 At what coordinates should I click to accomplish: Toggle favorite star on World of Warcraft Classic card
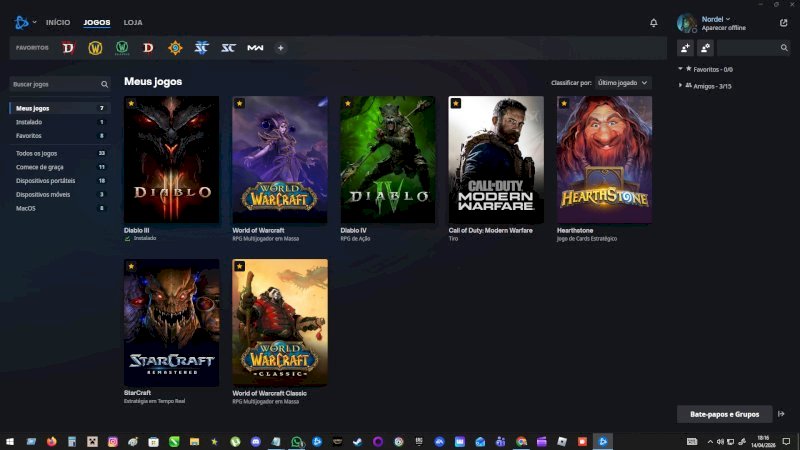click(x=239, y=266)
